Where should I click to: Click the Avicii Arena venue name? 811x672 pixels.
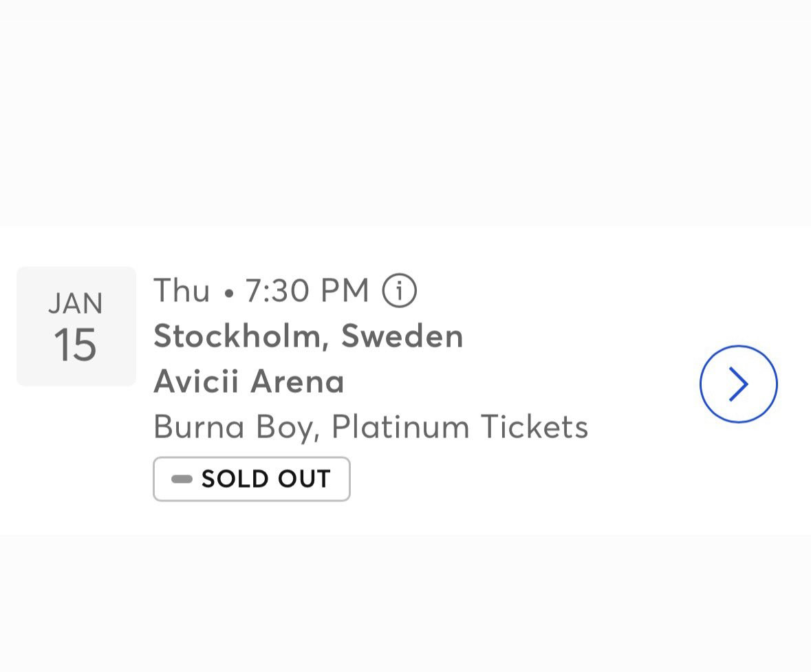248,381
